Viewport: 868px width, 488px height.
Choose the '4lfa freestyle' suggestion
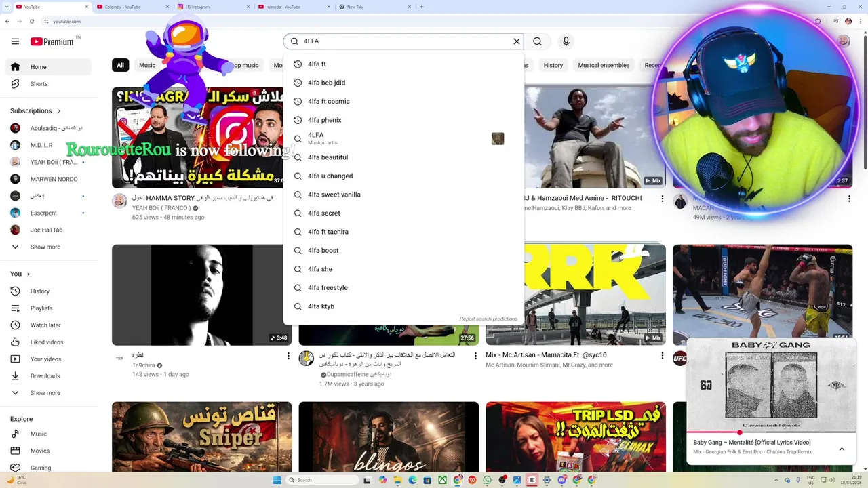click(x=403, y=288)
